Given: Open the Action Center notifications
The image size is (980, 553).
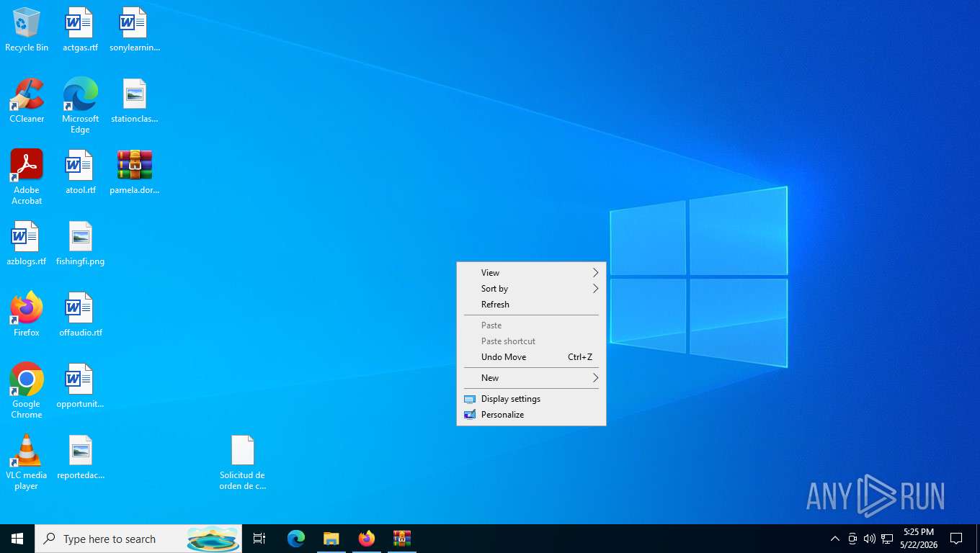Looking at the screenshot, I should pos(956,539).
